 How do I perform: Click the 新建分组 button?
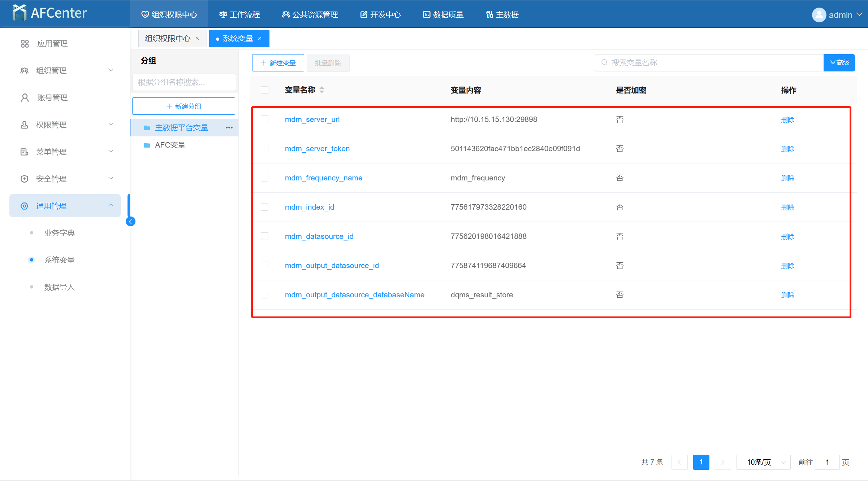click(x=183, y=106)
